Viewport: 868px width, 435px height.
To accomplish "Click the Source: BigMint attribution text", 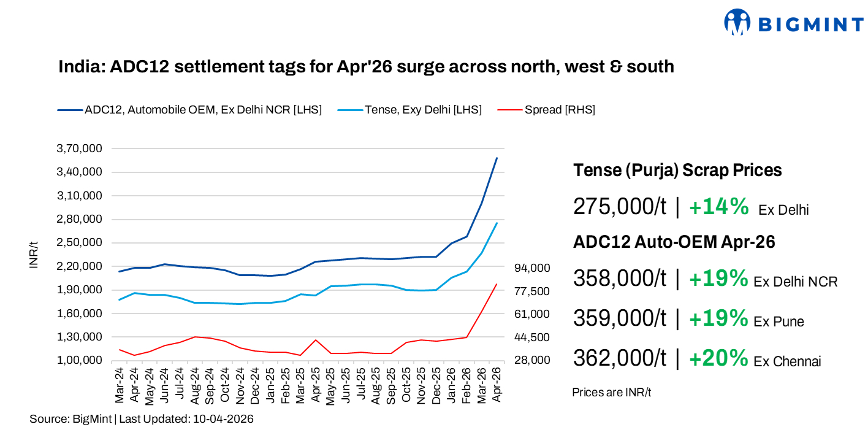I will click(x=142, y=420).
